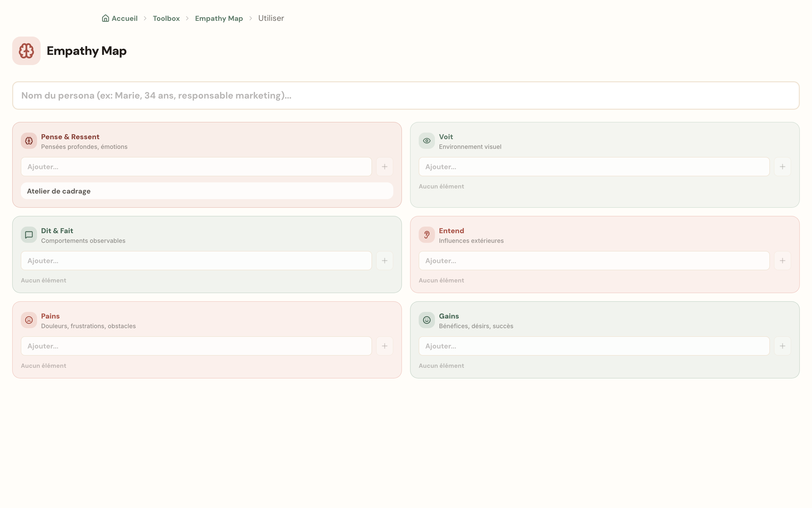
Task: Open the Toolbox breadcrumb link
Action: [166, 18]
